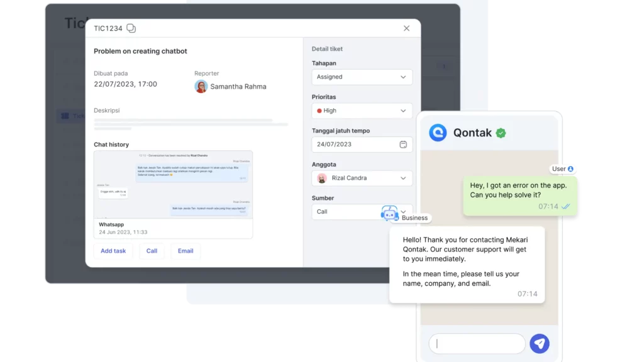644x362 pixels.
Task: Copy the TIC1234 ticket ID icon
Action: pyautogui.click(x=131, y=28)
